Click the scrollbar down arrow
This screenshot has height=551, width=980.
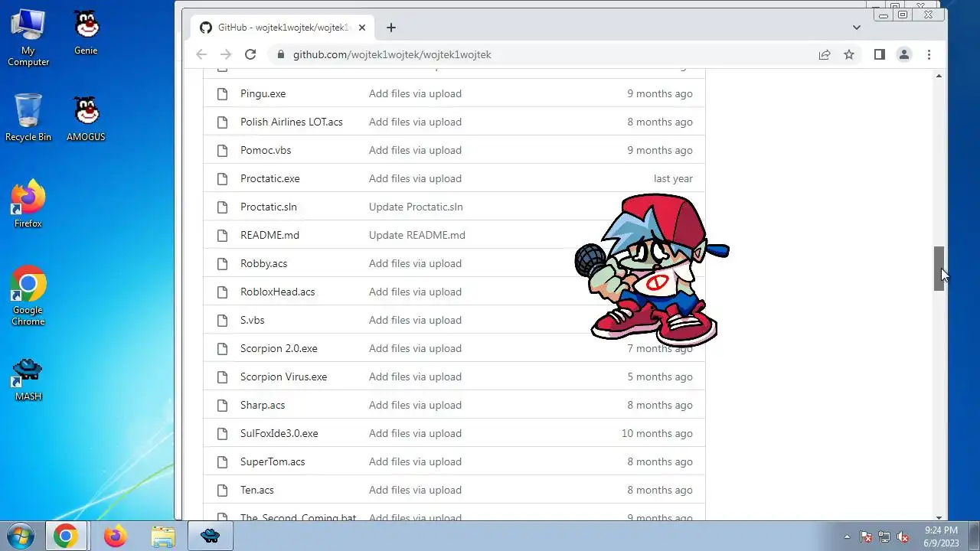[x=939, y=517]
